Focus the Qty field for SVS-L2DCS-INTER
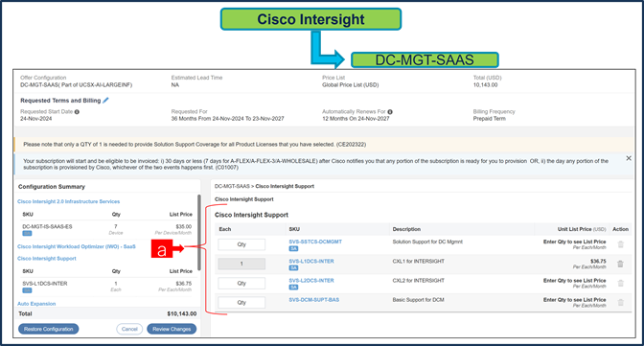644x346 pixels. 241,283
